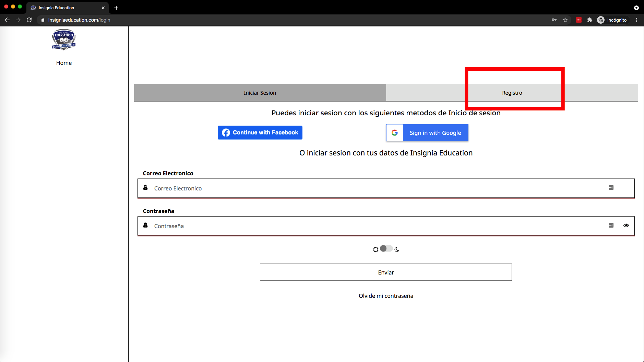Open the Extensions puzzle icon

coord(590,20)
